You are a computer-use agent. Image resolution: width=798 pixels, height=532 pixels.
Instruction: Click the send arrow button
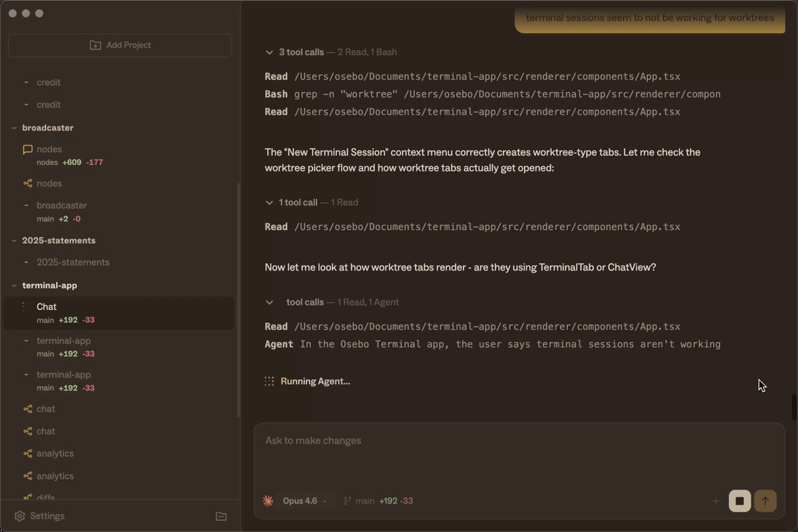(x=765, y=501)
